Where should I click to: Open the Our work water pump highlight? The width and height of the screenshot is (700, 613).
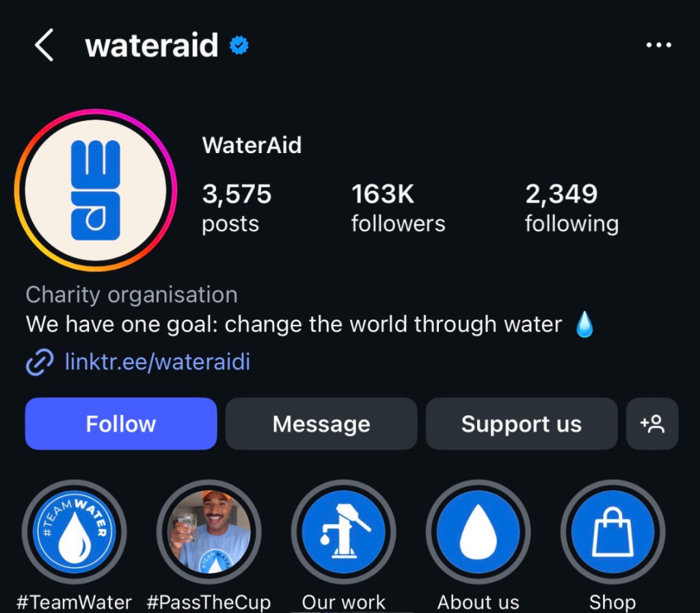pyautogui.click(x=344, y=532)
